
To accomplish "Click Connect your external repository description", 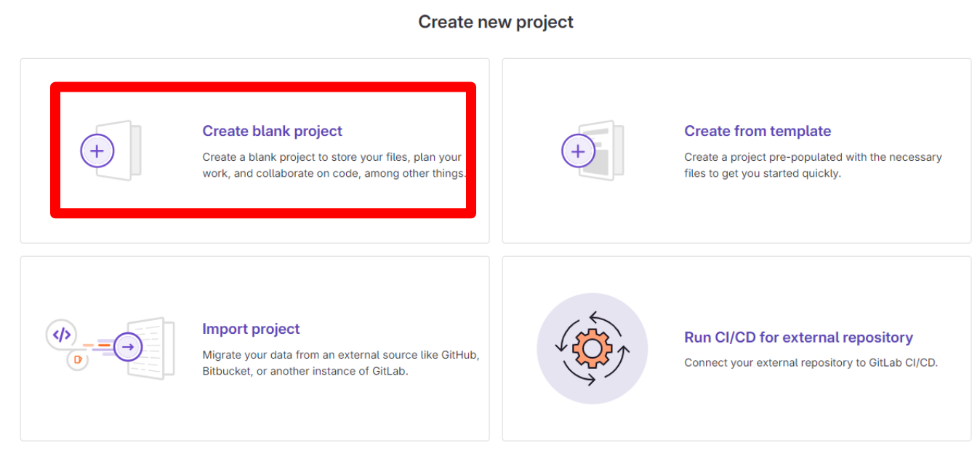I will (x=811, y=362).
